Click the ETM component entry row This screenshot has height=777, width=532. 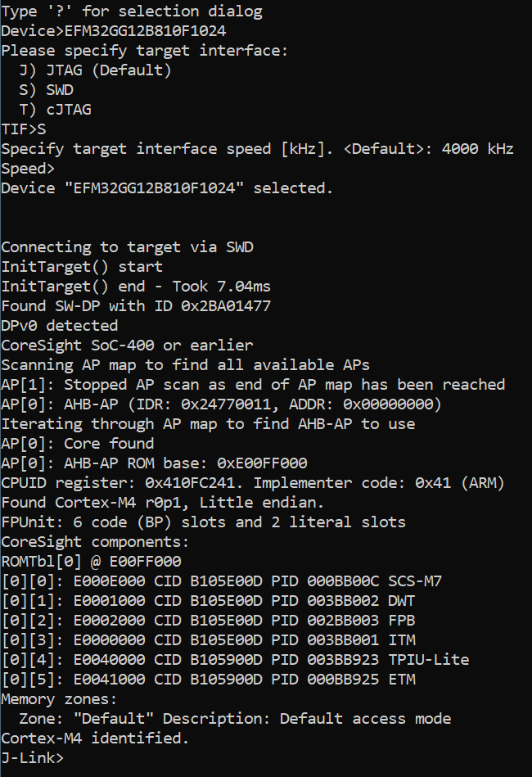tap(208, 680)
